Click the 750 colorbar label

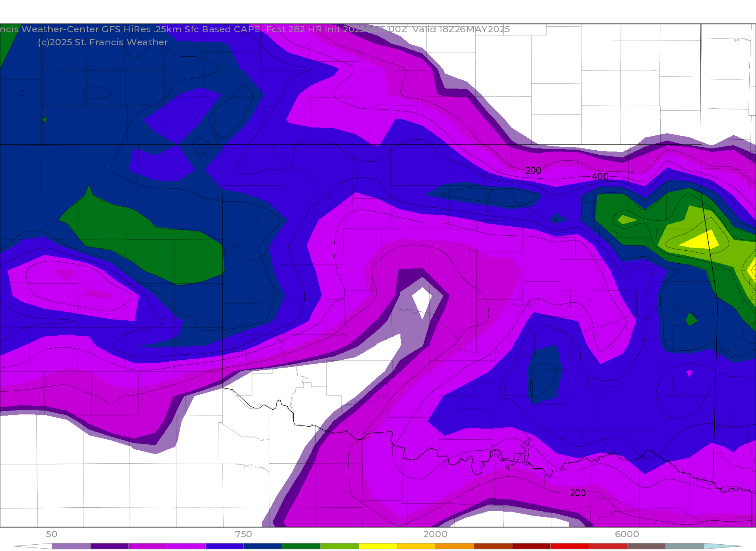point(243,534)
